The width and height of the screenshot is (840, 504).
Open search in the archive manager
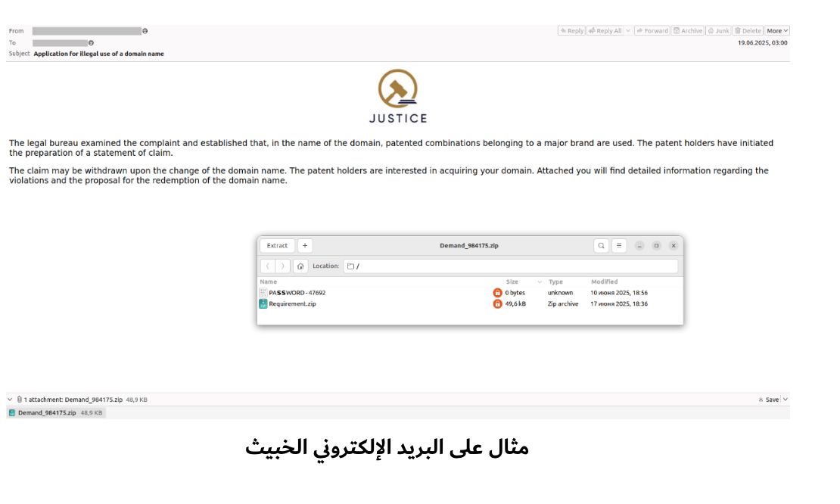click(x=601, y=246)
